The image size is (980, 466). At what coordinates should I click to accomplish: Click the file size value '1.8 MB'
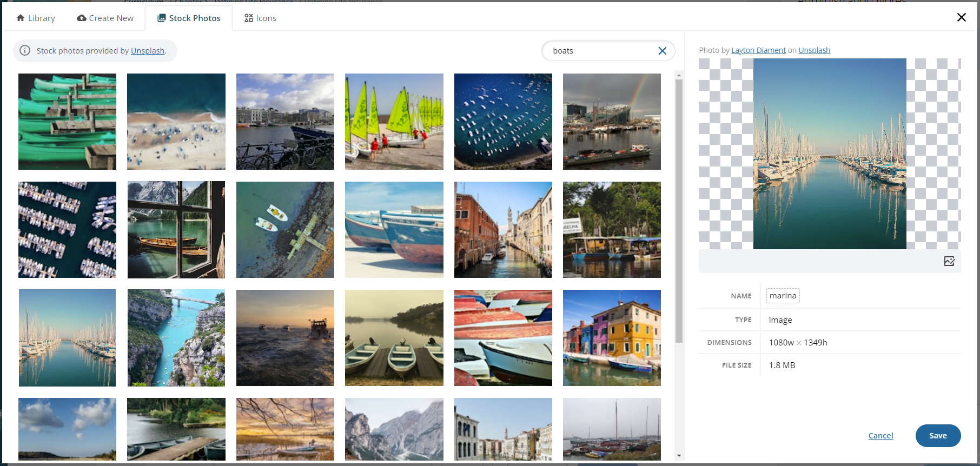click(x=782, y=365)
